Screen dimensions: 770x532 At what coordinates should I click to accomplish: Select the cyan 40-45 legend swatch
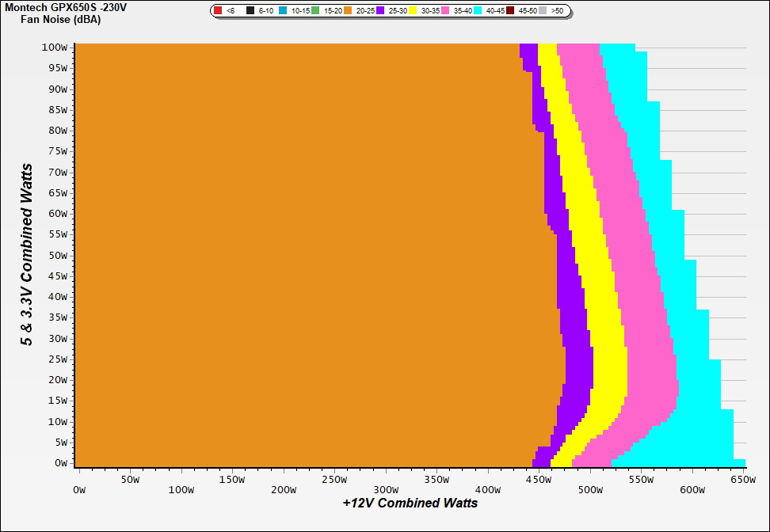(x=478, y=11)
